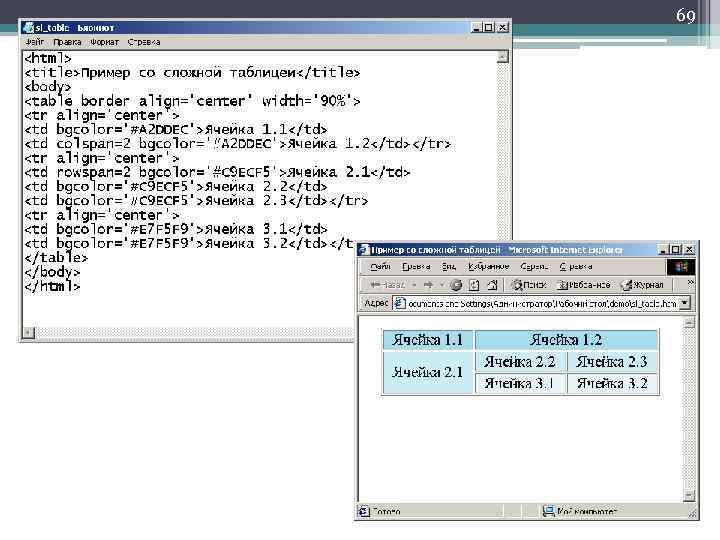Click the address bar URL field
This screenshot has width=720, height=540.
pyautogui.click(x=542, y=304)
